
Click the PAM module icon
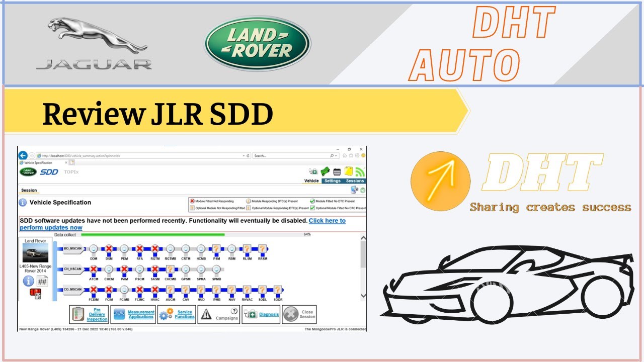coord(124,269)
